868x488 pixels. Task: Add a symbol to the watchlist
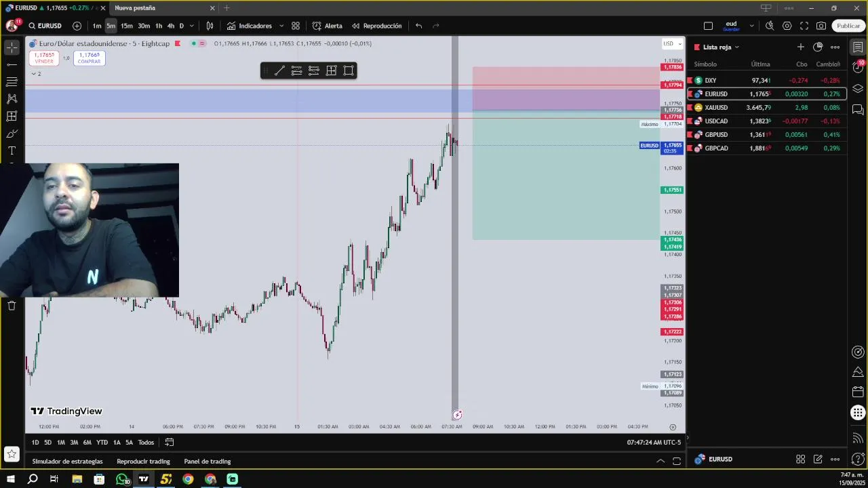pyautogui.click(x=801, y=47)
